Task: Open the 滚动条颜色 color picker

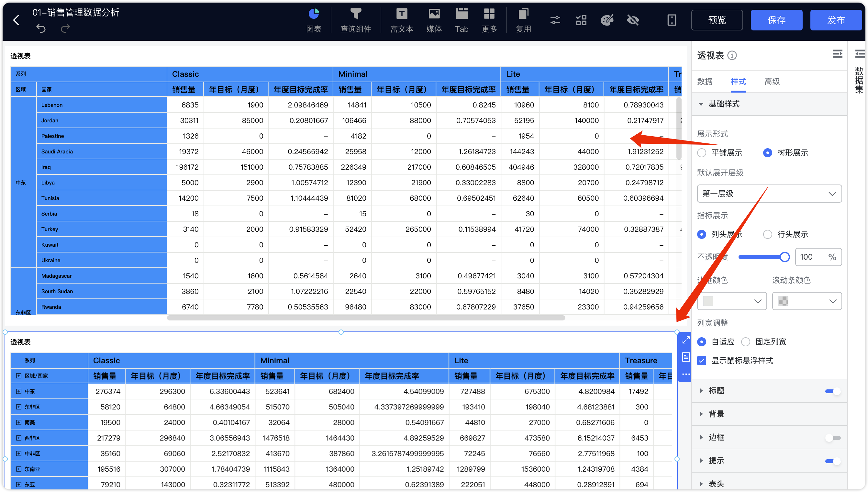Action: (x=807, y=301)
